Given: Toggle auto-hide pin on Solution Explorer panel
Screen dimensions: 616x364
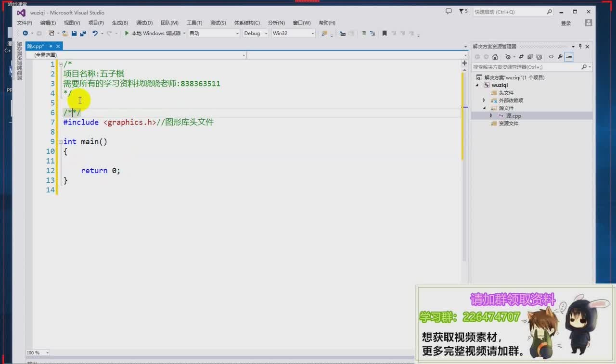Looking at the screenshot, I should (x=580, y=46).
